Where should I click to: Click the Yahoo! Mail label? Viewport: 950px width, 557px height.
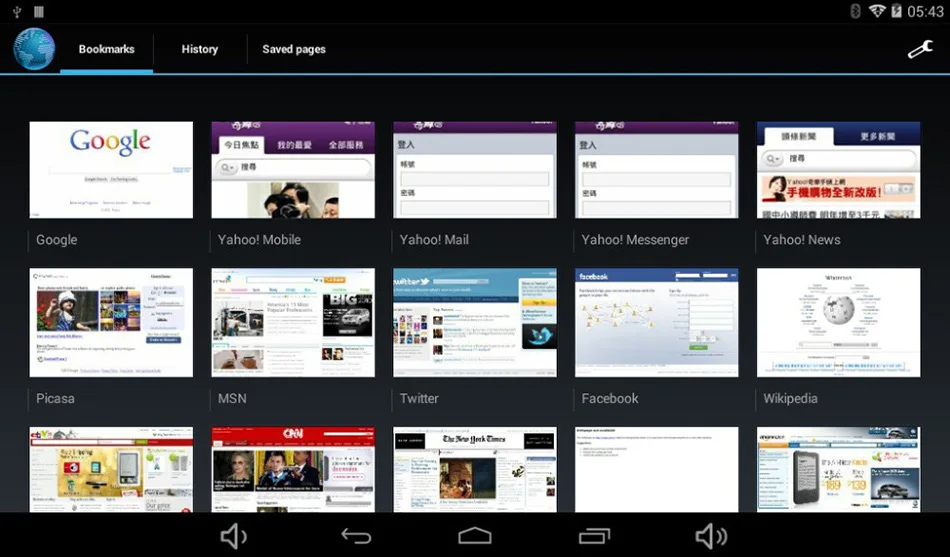[x=434, y=240]
